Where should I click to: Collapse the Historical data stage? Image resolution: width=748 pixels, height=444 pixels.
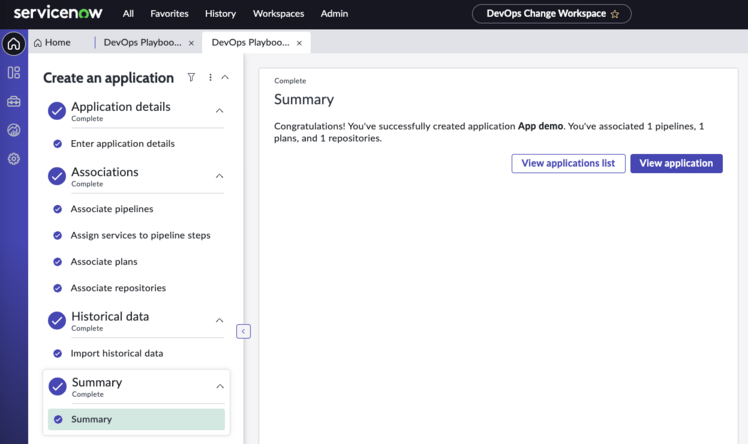(219, 320)
